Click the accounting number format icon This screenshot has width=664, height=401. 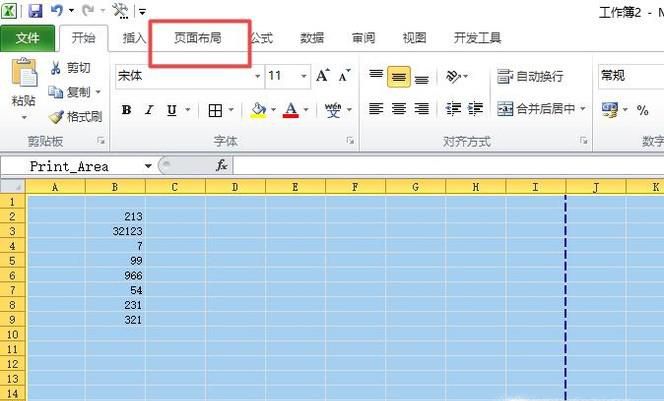click(610, 110)
